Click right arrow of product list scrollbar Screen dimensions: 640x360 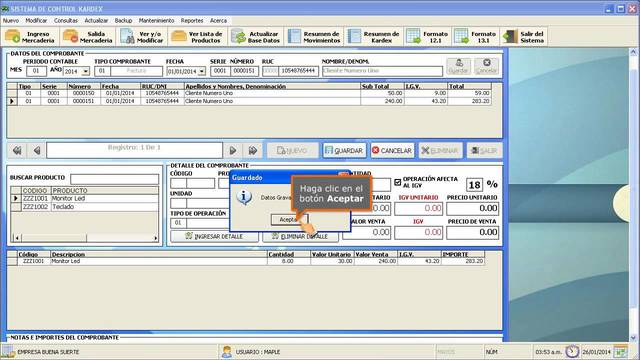(156, 238)
